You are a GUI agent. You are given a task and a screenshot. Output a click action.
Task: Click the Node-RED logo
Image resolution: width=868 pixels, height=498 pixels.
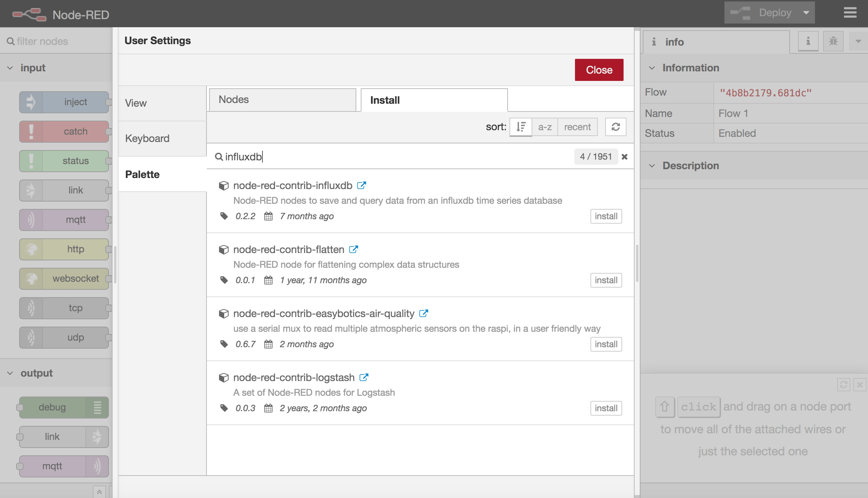(29, 14)
